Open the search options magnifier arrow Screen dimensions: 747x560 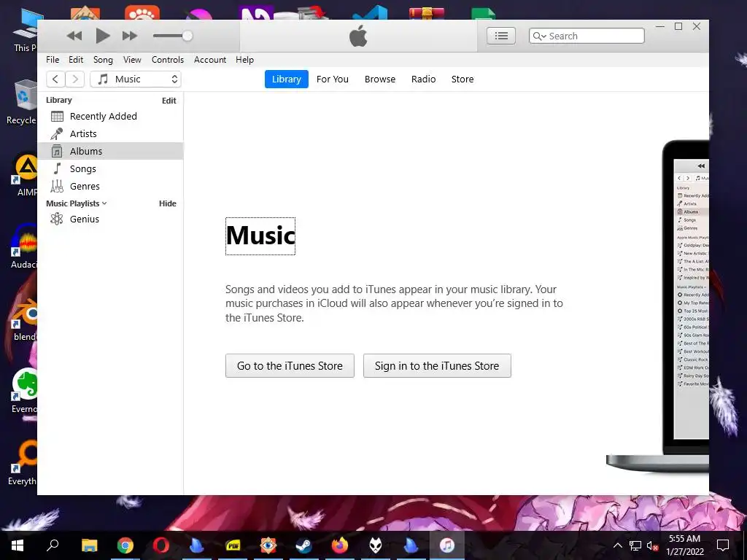(539, 36)
